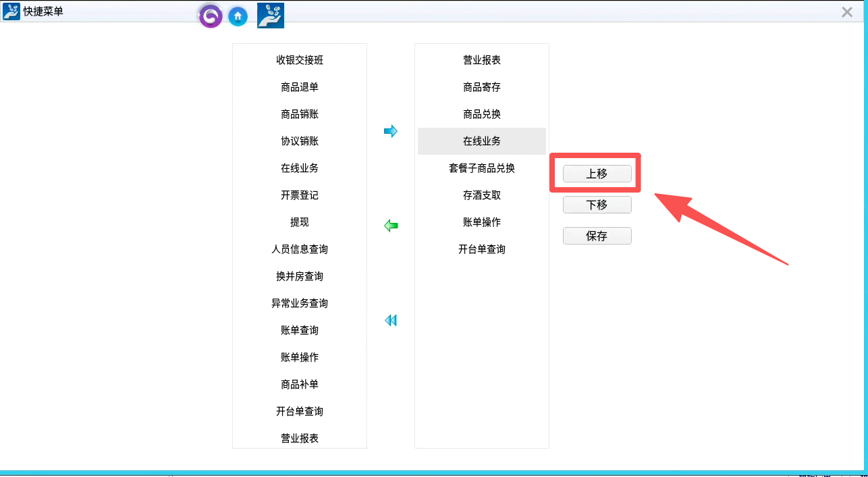Click the blue right arrow to add item
This screenshot has width=868, height=477.
[x=391, y=131]
